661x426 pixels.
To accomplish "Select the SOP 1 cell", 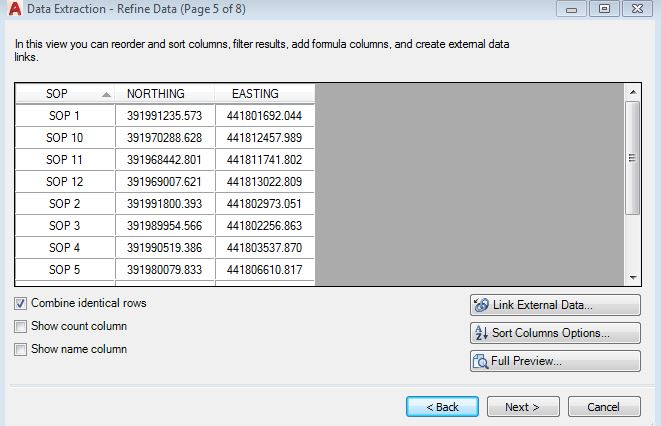I will coord(65,115).
